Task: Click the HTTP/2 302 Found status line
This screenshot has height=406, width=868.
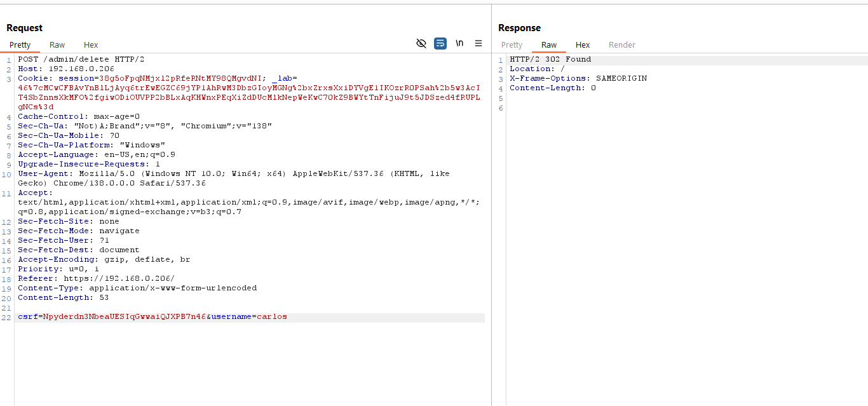Action: [x=550, y=59]
